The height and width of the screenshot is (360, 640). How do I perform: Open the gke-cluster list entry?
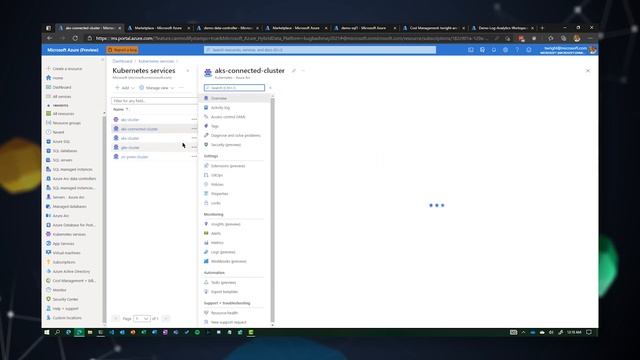pyautogui.click(x=130, y=148)
